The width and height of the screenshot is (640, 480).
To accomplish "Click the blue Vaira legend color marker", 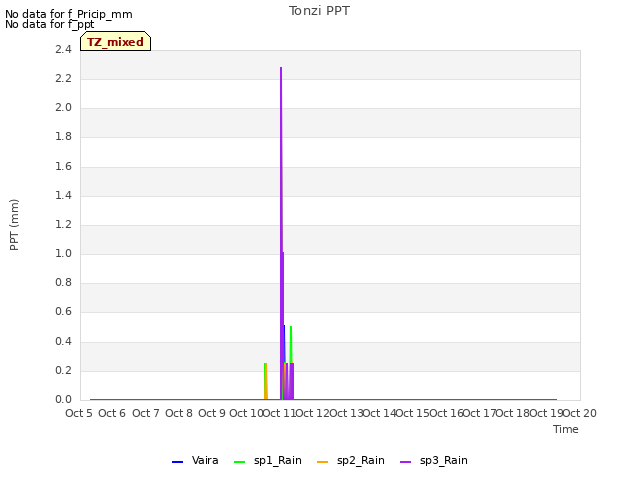I will pyautogui.click(x=178, y=462).
